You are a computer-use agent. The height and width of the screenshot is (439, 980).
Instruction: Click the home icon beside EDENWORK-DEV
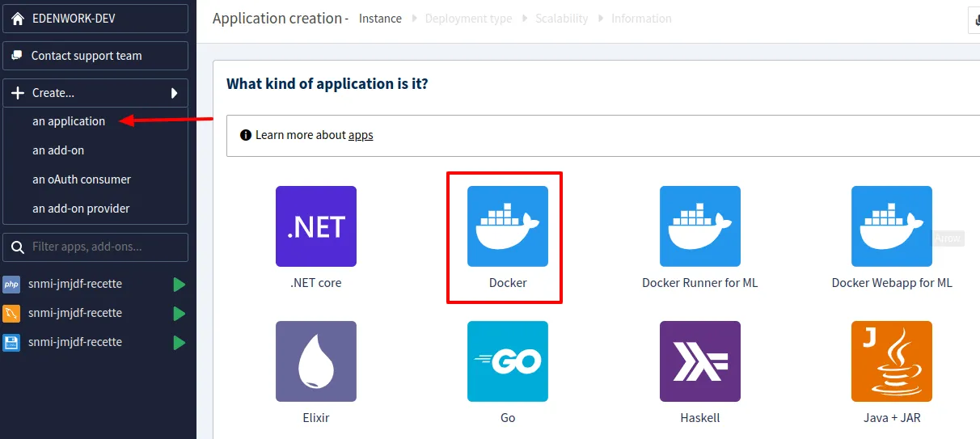tap(18, 18)
